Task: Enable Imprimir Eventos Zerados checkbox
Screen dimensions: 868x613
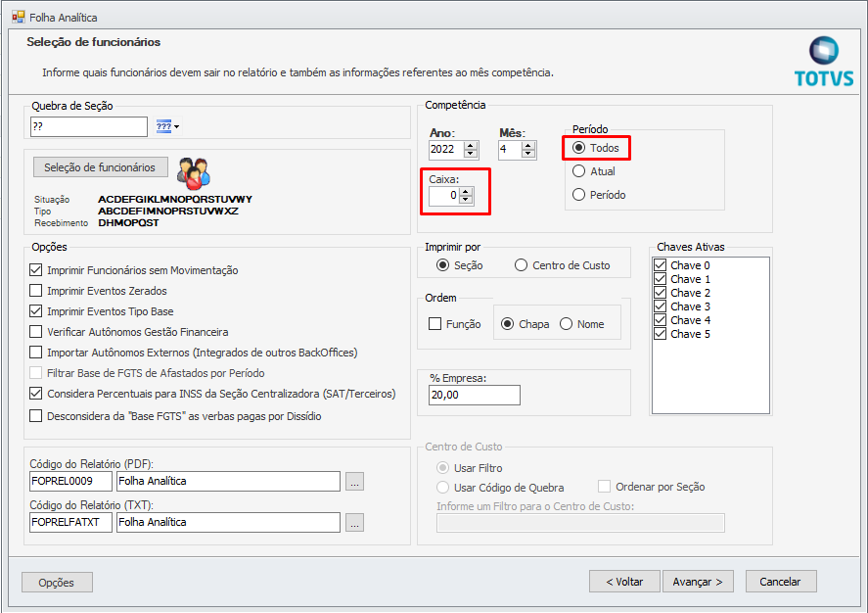Action: coord(36,291)
